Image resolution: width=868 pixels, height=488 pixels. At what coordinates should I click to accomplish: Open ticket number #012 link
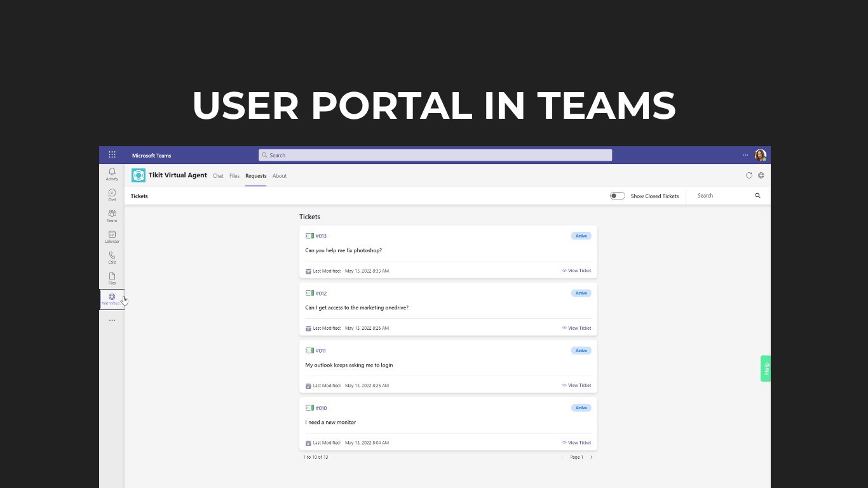tap(321, 293)
